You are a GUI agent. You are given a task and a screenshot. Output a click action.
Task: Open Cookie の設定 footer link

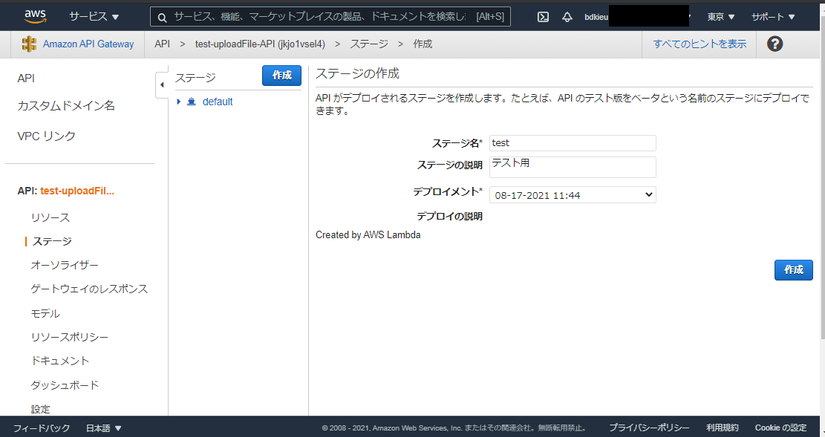tap(781, 428)
